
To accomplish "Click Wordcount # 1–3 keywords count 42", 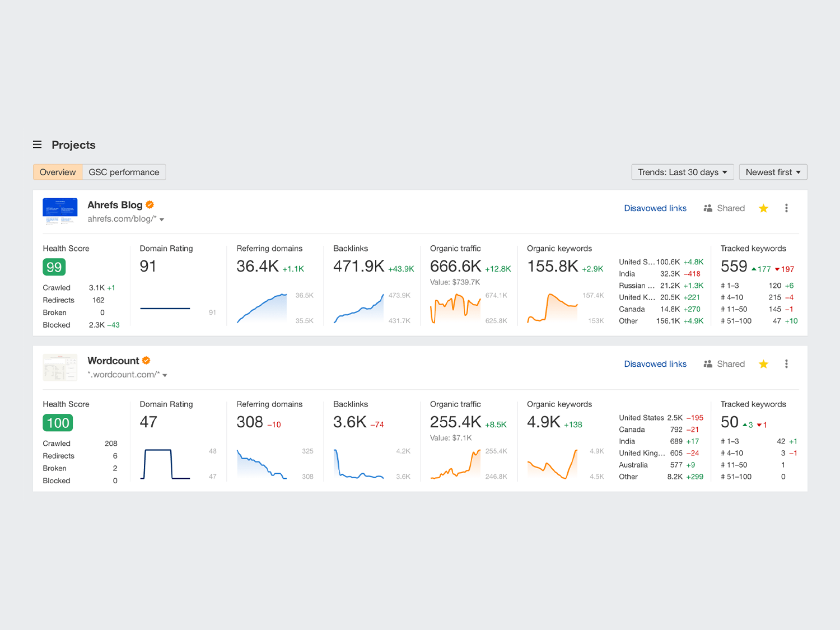I will [781, 441].
